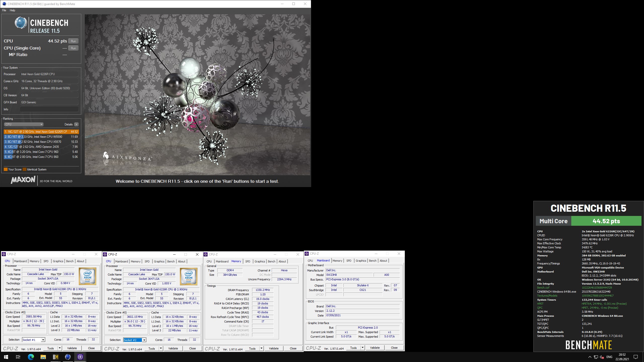644x362 pixels.
Task: Click motherboard model field 0W23H8
Action: [x=349, y=275]
